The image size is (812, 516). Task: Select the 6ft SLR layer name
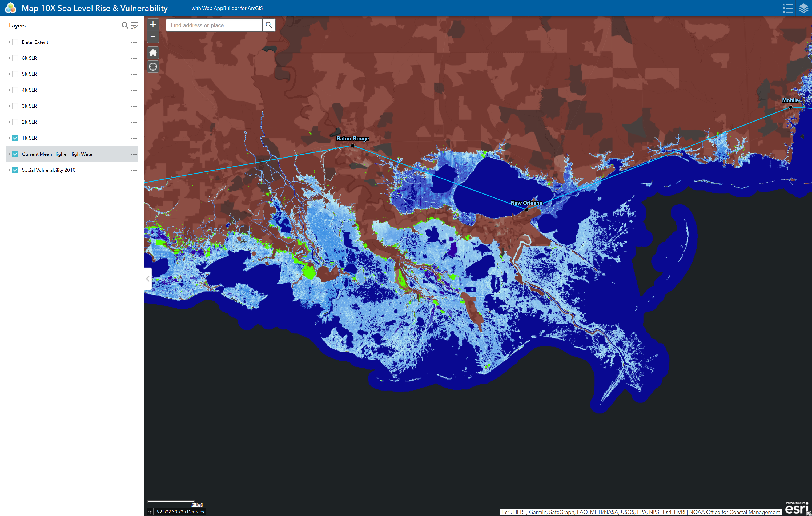[29, 58]
